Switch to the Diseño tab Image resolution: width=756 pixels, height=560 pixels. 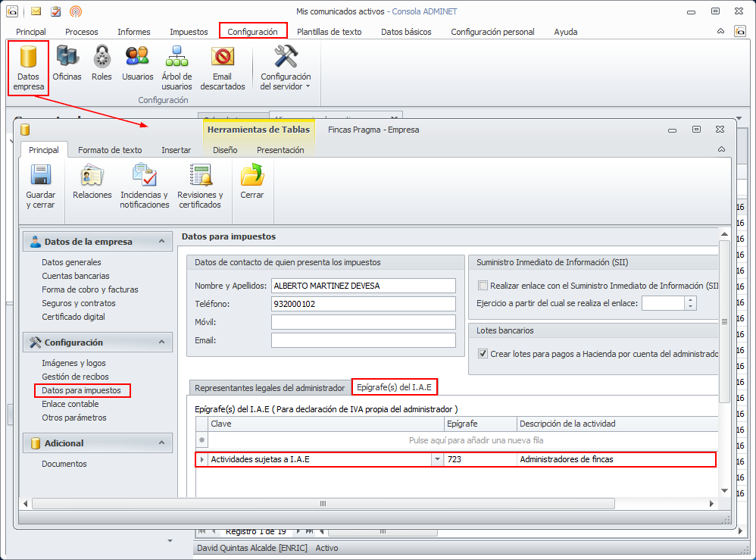225,150
